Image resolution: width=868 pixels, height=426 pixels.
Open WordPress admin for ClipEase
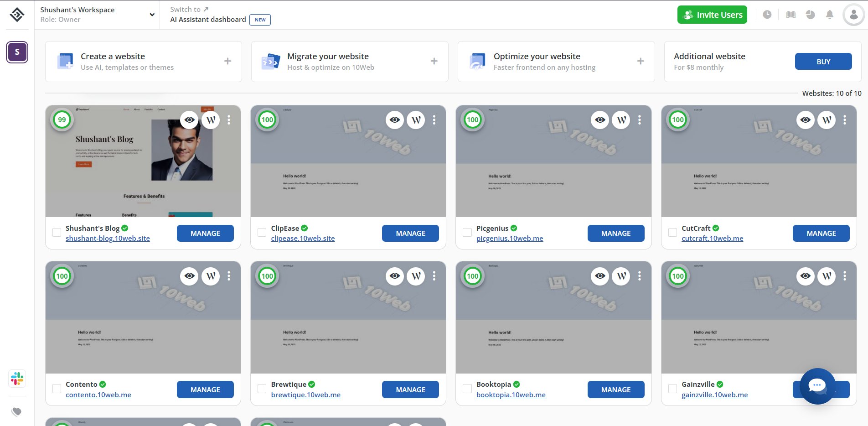pyautogui.click(x=416, y=120)
